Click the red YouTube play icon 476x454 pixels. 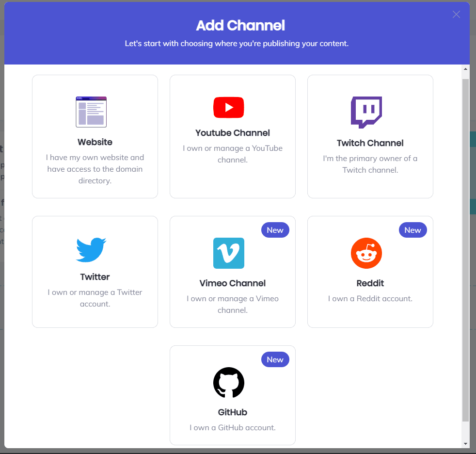click(229, 108)
